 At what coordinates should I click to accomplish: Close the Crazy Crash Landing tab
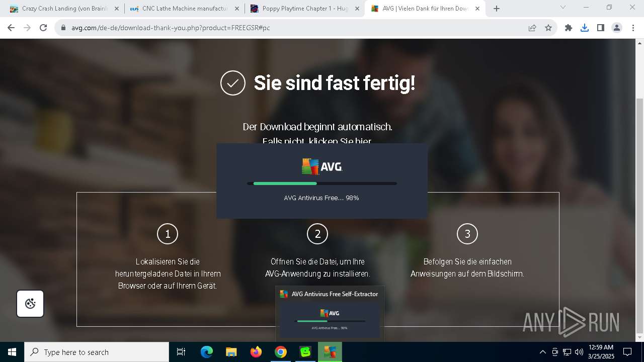pyautogui.click(x=117, y=9)
